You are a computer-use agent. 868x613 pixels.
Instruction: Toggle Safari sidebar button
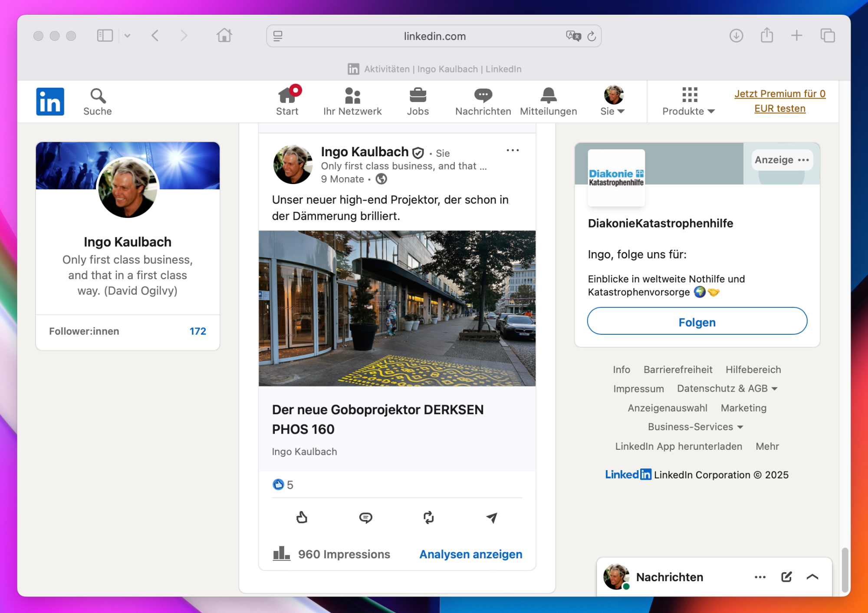(x=105, y=36)
